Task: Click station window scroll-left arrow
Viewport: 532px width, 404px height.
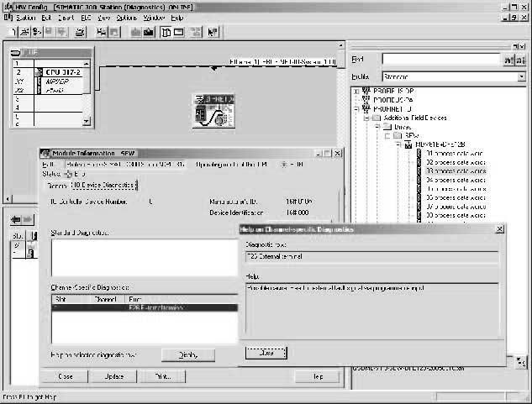Action: pos(8,199)
